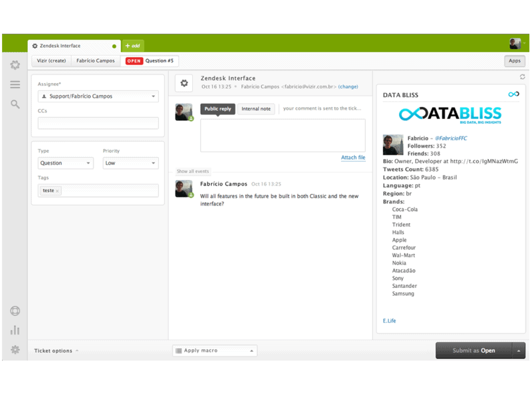532x399 pixels.
Task: Select the Public reply mode
Action: [x=217, y=109]
